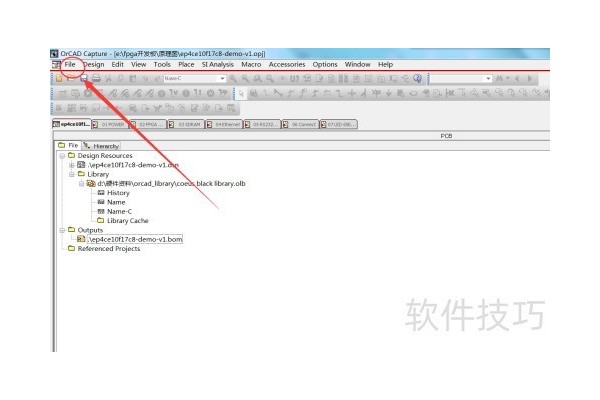Open the search text combo box dropdown

pos(488,78)
